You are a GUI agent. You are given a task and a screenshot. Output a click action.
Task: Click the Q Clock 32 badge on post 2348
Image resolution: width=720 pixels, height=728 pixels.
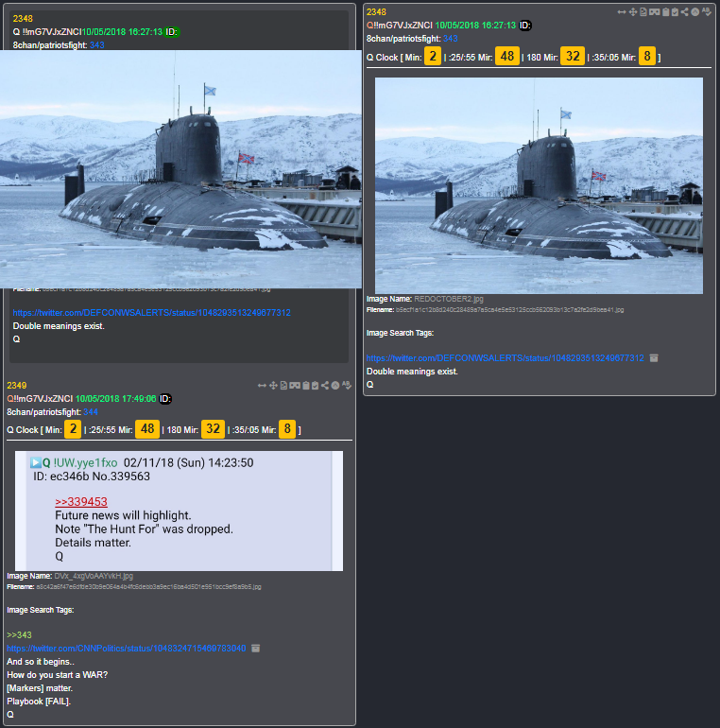(x=573, y=56)
